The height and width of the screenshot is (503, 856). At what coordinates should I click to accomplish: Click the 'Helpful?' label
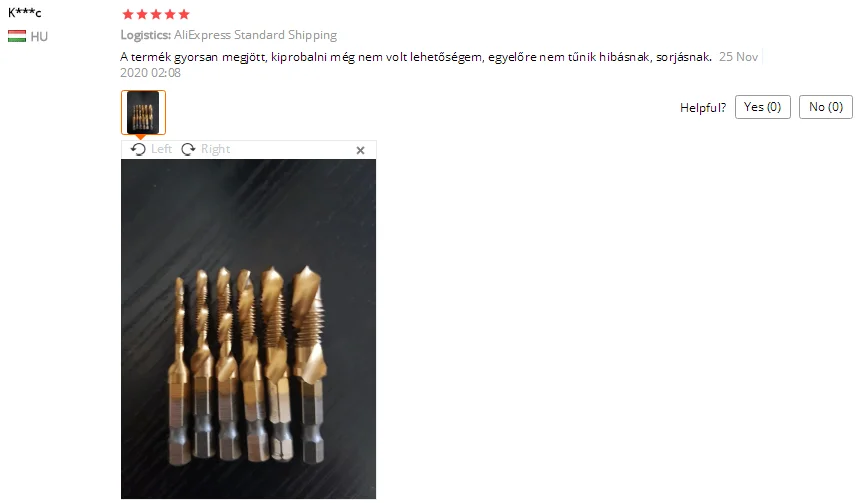point(703,108)
